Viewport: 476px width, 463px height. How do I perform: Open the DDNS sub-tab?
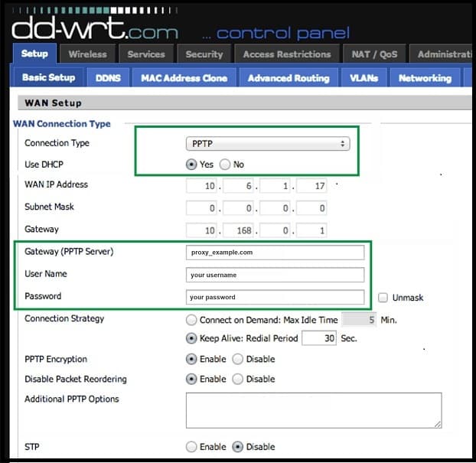pyautogui.click(x=108, y=78)
